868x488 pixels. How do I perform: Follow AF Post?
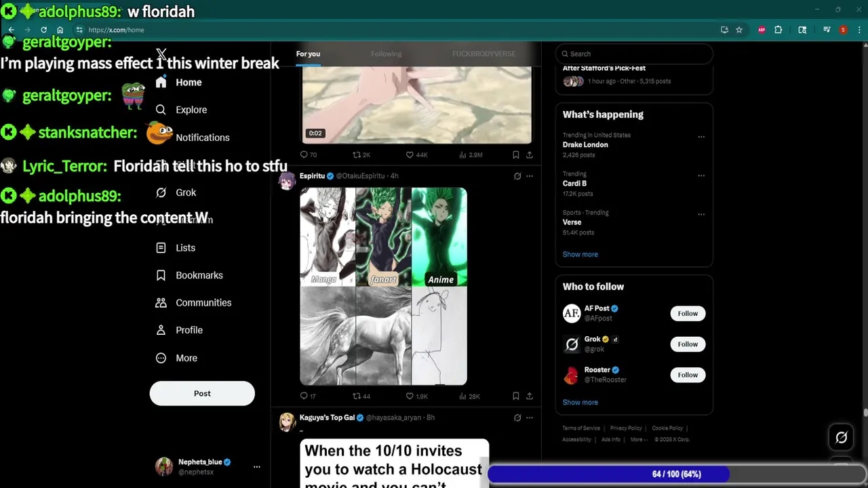point(688,313)
